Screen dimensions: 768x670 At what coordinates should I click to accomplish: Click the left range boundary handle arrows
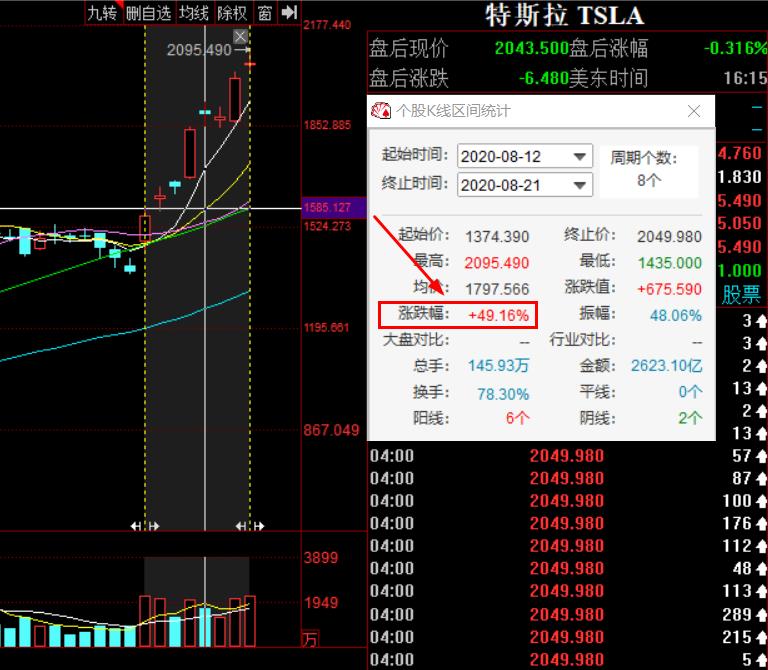[x=145, y=526]
